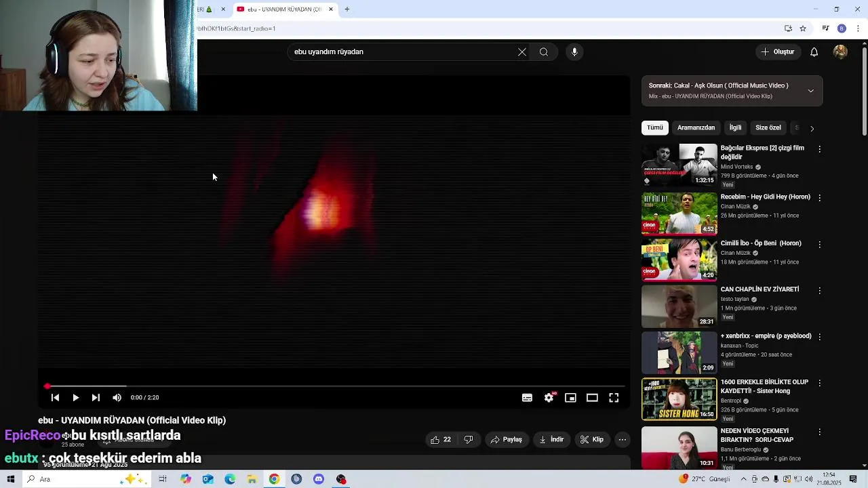868x488 pixels.
Task: Open options menu for Bağcılar Ekspres video
Action: click(819, 149)
